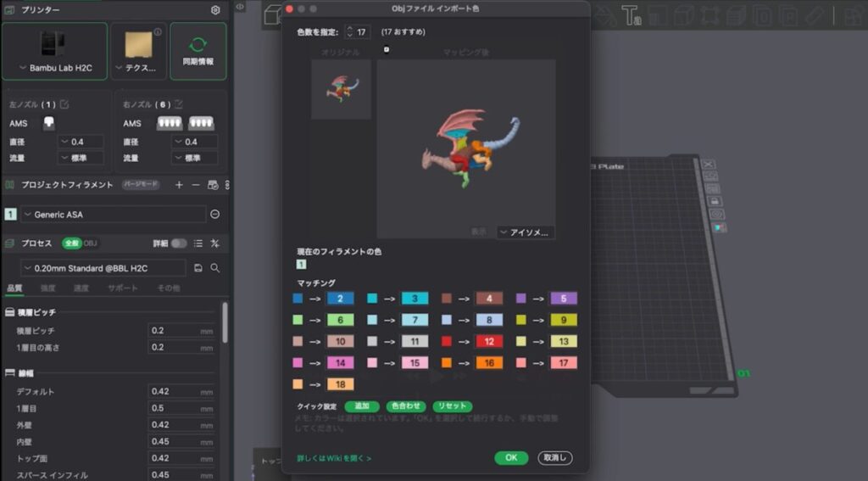Switch to the サポート (support) tab
868x481 pixels.
coord(122,288)
